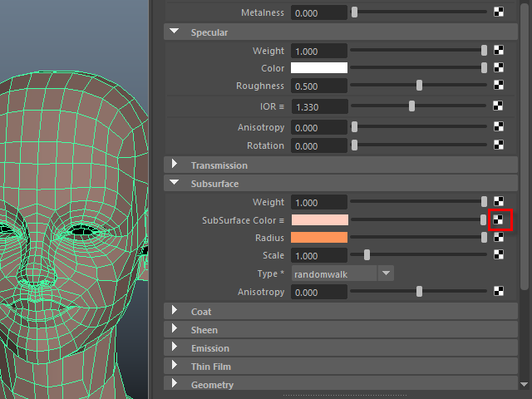Click the checker icon for Specular Rotation

(499, 145)
